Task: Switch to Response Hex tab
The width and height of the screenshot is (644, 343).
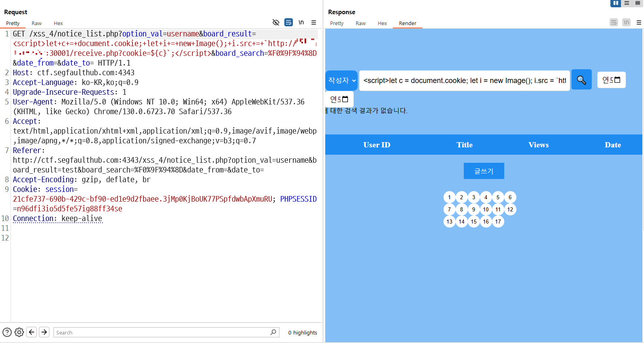Action: [382, 23]
